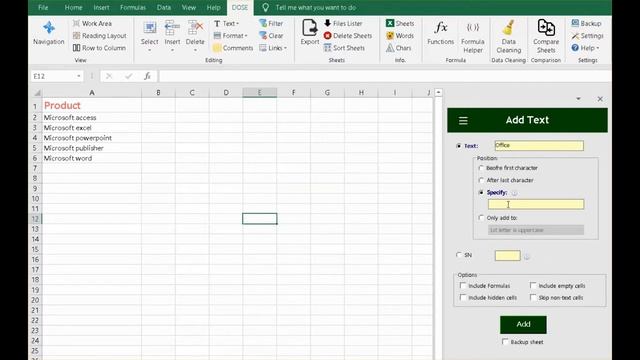Open the Add Text hamburger menu
Viewport: 640px width, 360px height.
(x=463, y=120)
